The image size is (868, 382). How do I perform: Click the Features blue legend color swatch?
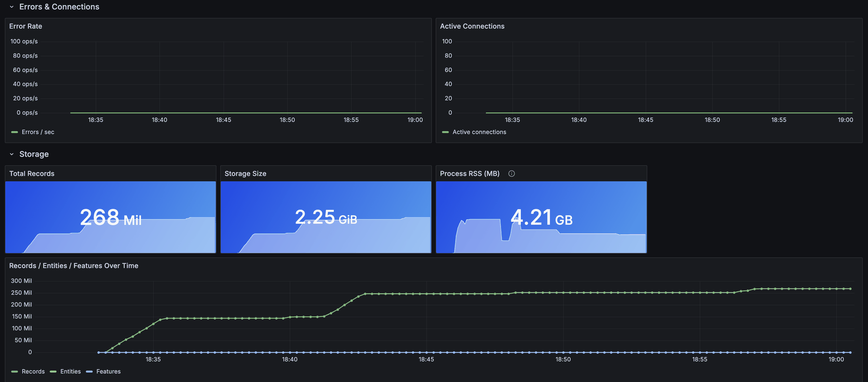[89, 371]
